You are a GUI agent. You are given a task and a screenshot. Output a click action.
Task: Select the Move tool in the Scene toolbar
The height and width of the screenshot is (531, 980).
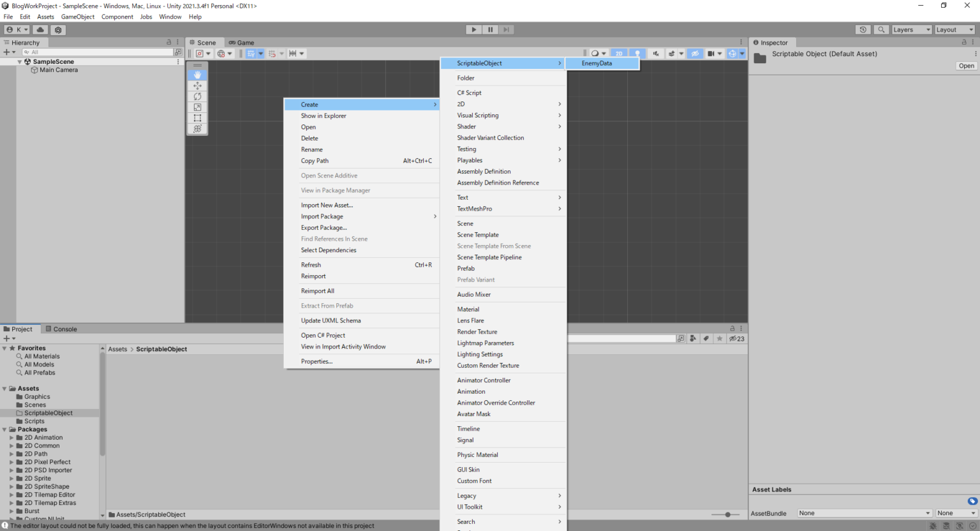click(198, 86)
